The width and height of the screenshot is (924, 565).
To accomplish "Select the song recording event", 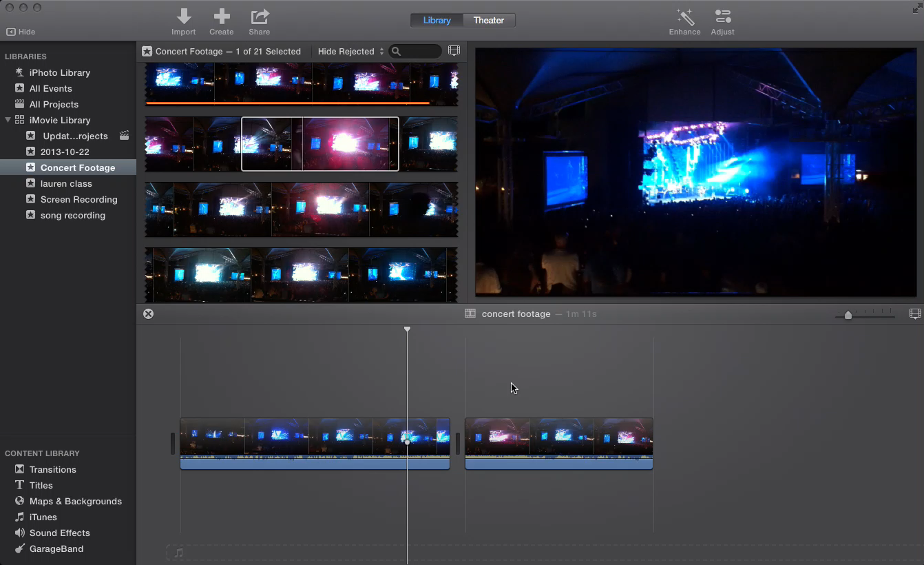I will point(73,215).
